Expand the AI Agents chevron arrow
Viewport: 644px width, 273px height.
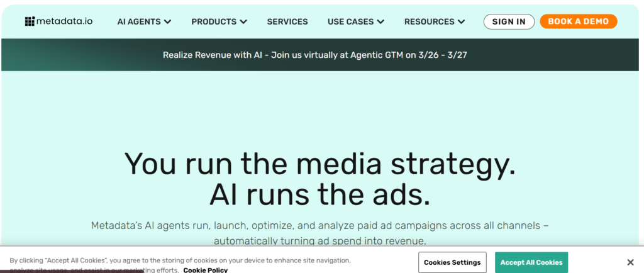point(167,22)
